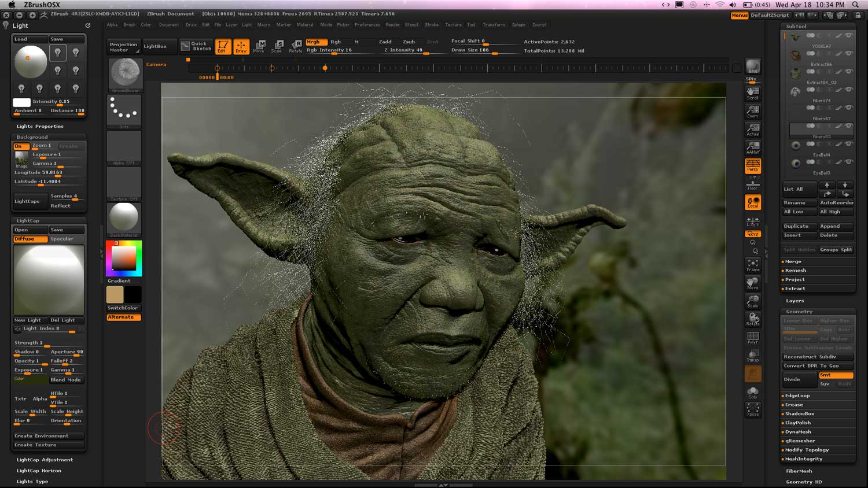
Task: Choose the Scale tool in top shelf
Action: pyautogui.click(x=277, y=46)
